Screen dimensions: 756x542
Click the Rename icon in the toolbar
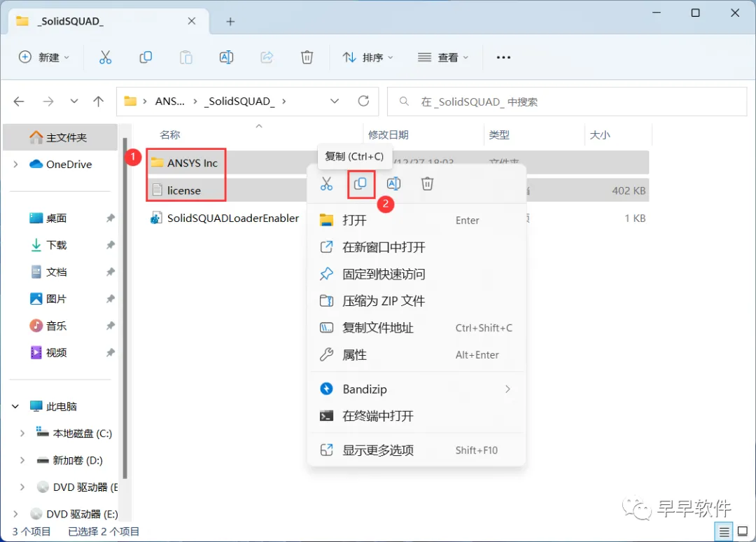226,57
